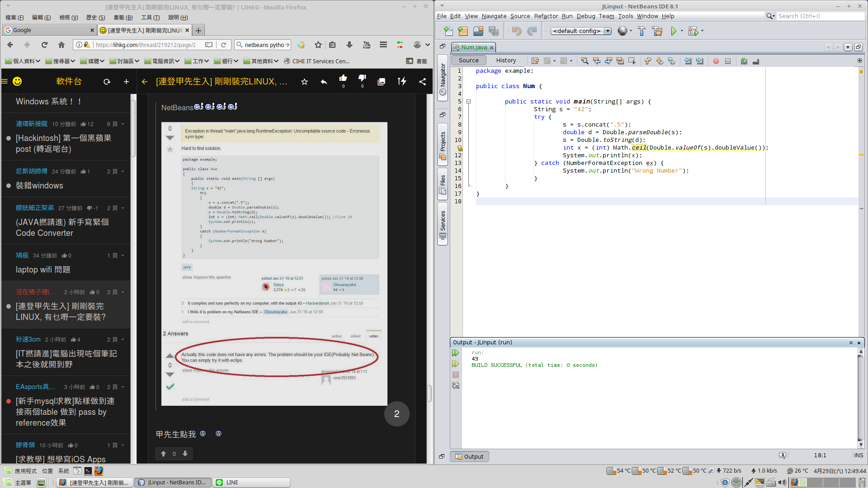
Task: Expand 電腦資訊 bookmark folder
Action: point(162,61)
